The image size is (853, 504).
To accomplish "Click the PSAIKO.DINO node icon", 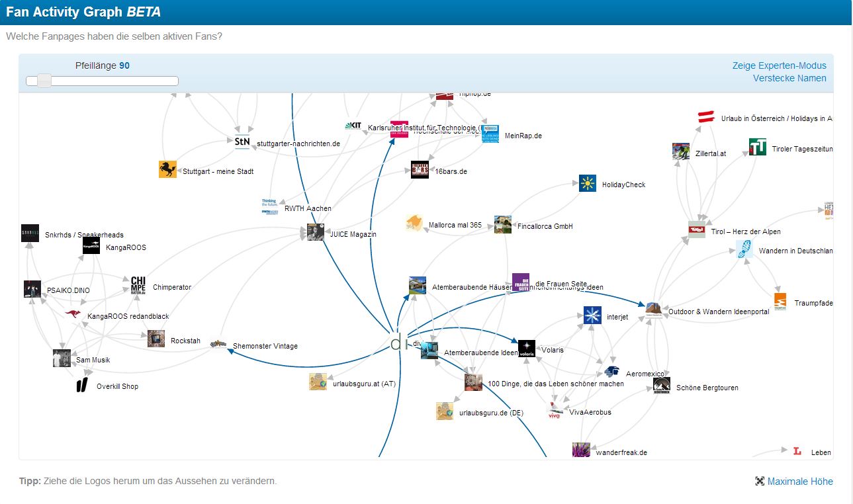I will 32,289.
